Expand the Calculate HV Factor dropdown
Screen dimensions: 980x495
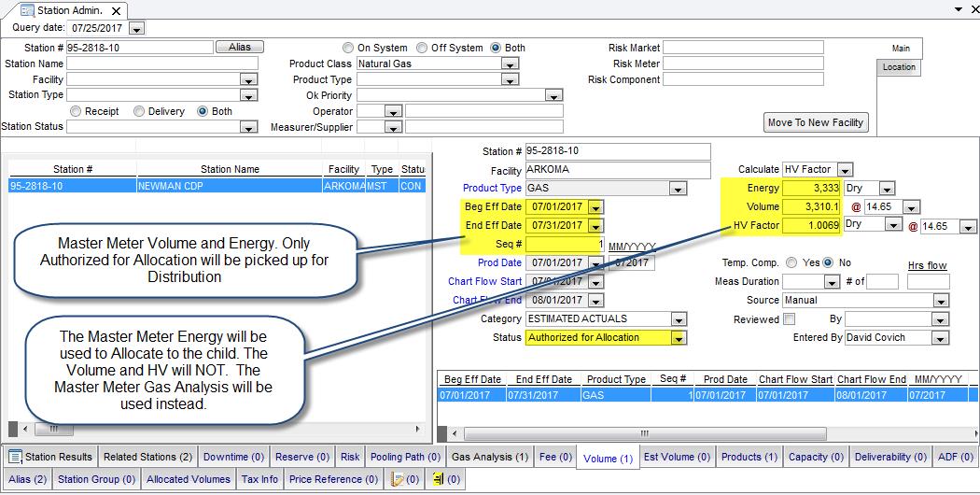click(844, 170)
